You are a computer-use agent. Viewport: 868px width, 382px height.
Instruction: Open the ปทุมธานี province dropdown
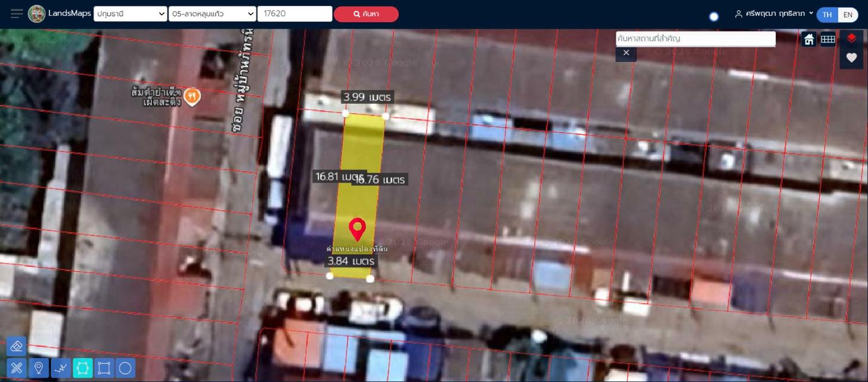click(x=131, y=14)
